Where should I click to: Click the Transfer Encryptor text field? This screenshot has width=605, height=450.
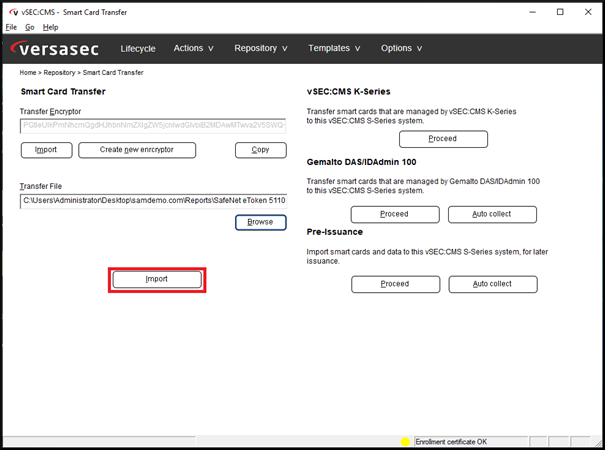[x=153, y=125]
